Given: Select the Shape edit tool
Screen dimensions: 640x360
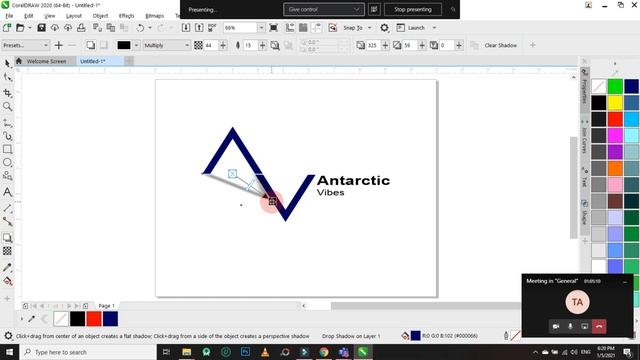Looking at the screenshot, I should (x=7, y=77).
